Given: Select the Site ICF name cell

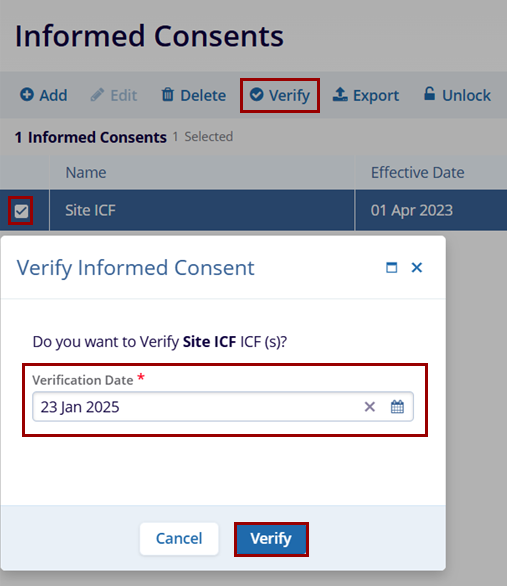Looking at the screenshot, I should pyautogui.click(x=202, y=210).
